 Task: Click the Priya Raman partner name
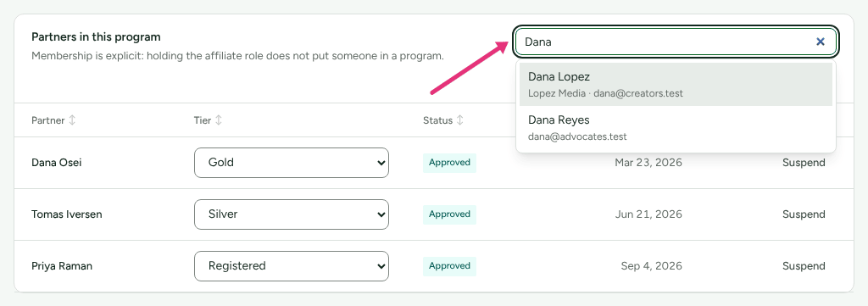click(61, 266)
